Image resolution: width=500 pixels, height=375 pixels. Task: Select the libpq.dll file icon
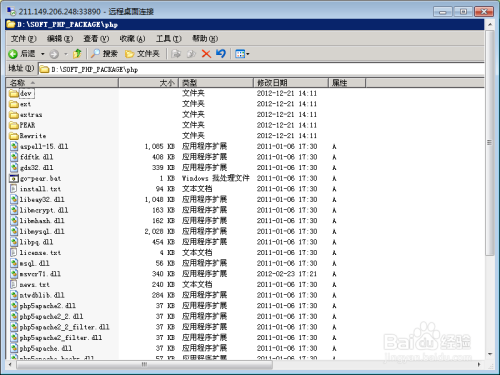point(14,242)
